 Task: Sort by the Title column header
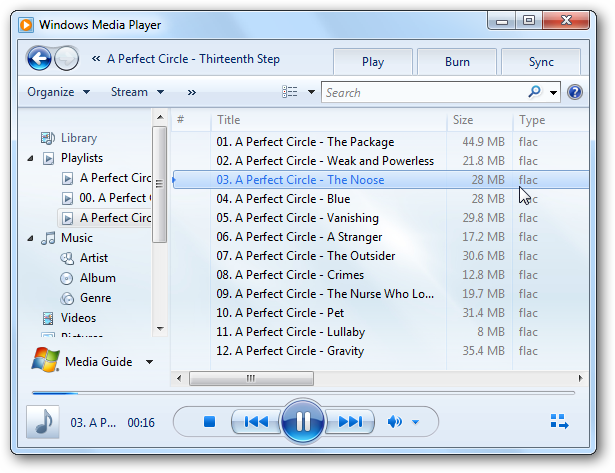click(x=329, y=120)
